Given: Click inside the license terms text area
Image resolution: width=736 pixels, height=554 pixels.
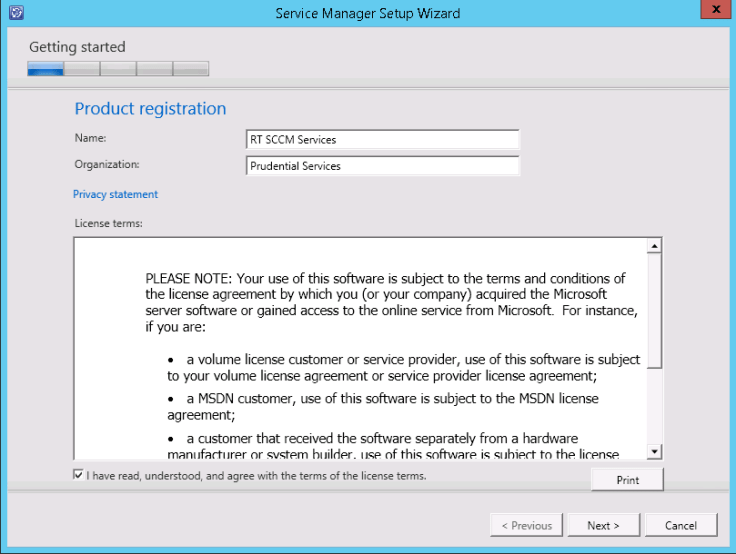Looking at the screenshot, I should click(360, 348).
